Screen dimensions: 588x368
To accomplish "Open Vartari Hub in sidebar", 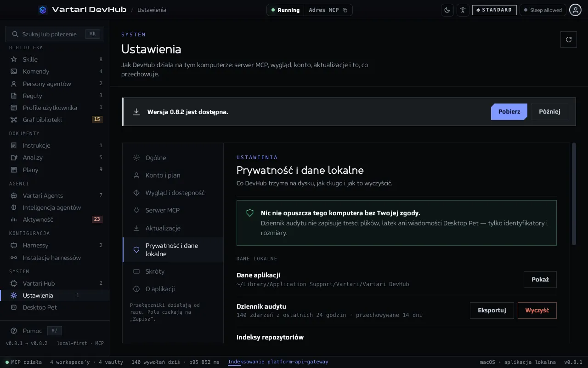I will 55,283.
